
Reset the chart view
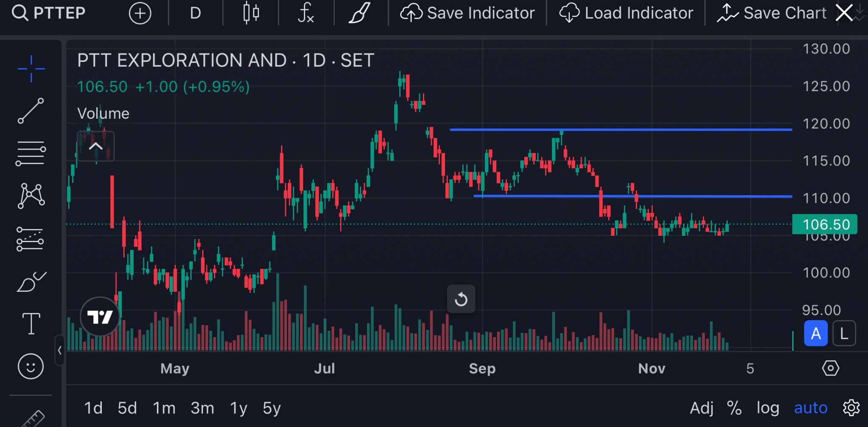point(461,299)
